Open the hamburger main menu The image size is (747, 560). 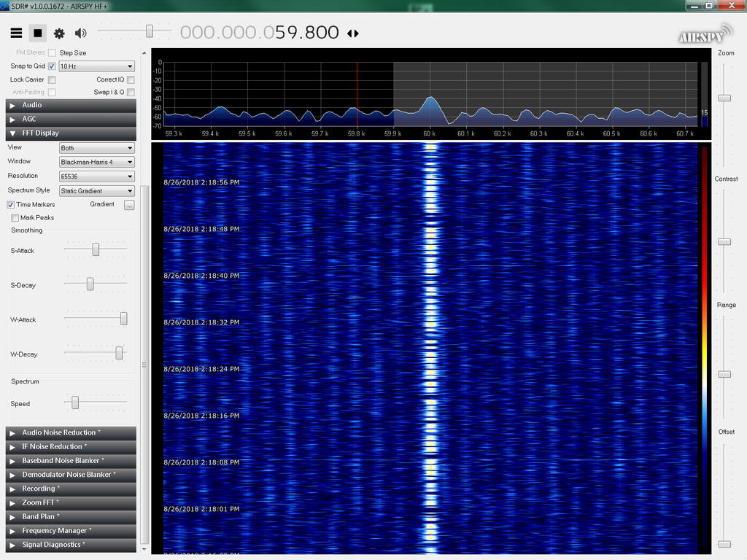coord(16,33)
